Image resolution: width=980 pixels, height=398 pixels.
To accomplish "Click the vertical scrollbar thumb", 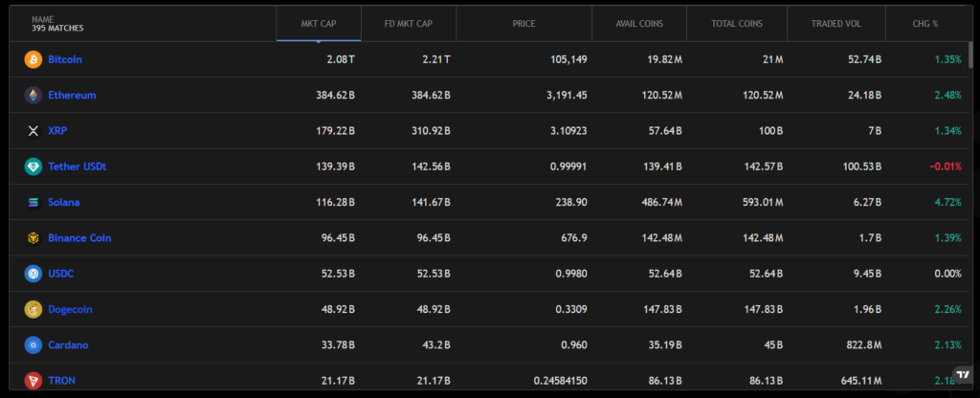I will [x=970, y=55].
